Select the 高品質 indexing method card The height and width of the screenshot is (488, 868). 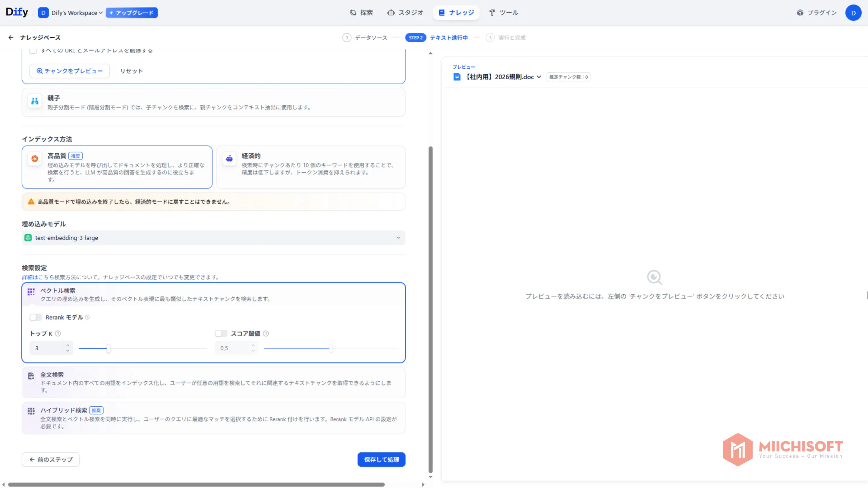pos(117,167)
